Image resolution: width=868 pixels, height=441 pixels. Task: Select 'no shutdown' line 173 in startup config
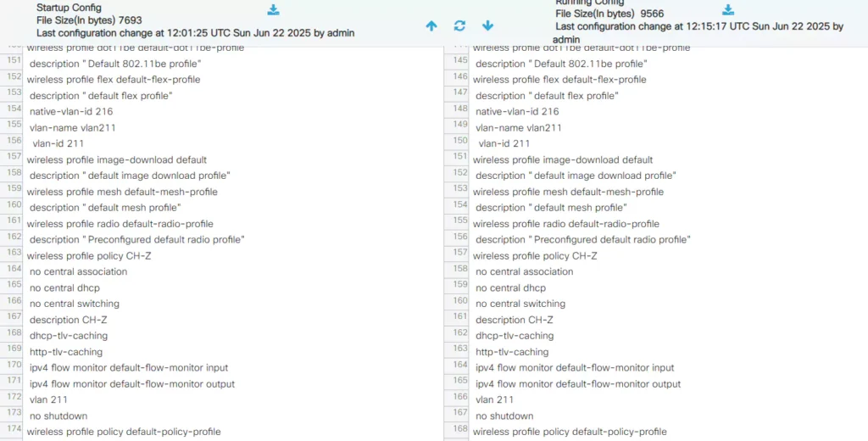click(x=58, y=416)
